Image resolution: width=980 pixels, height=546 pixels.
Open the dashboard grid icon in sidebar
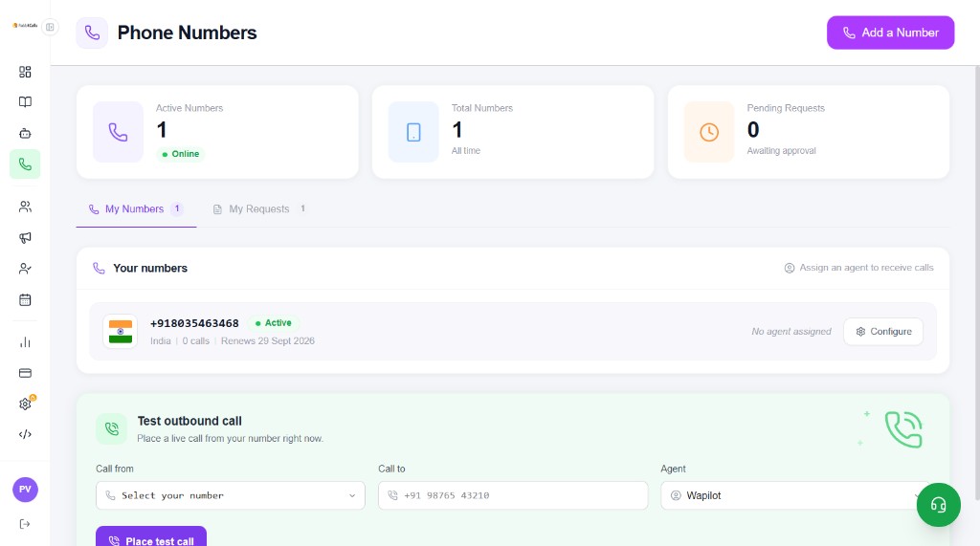click(x=25, y=72)
